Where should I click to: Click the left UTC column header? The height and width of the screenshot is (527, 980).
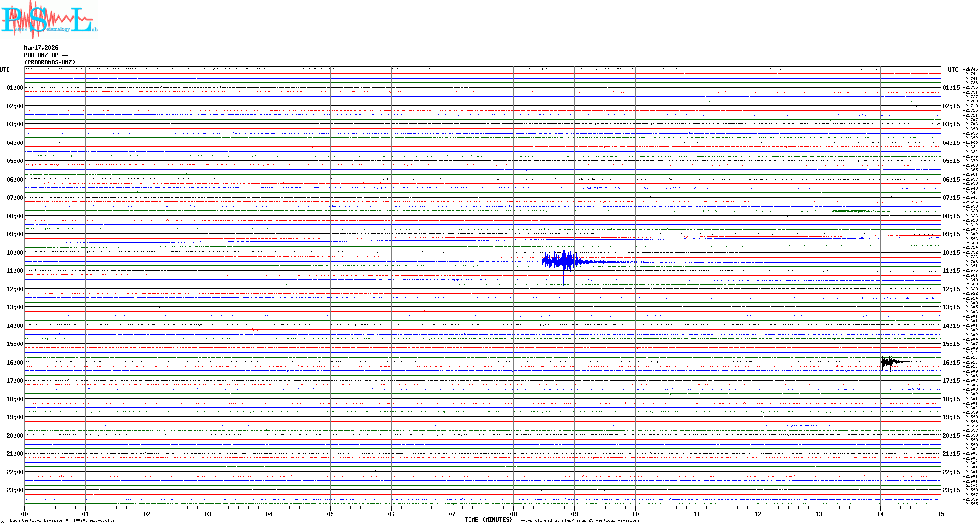[x=5, y=70]
